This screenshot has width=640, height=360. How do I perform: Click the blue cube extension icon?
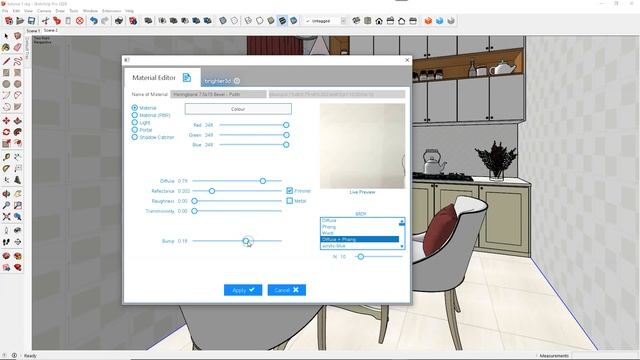pyautogui.click(x=439, y=20)
